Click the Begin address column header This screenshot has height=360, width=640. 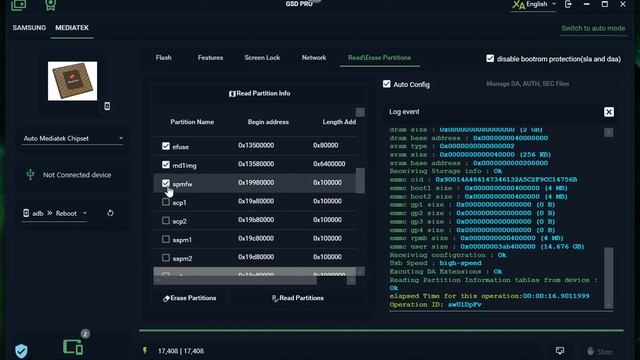(x=268, y=122)
